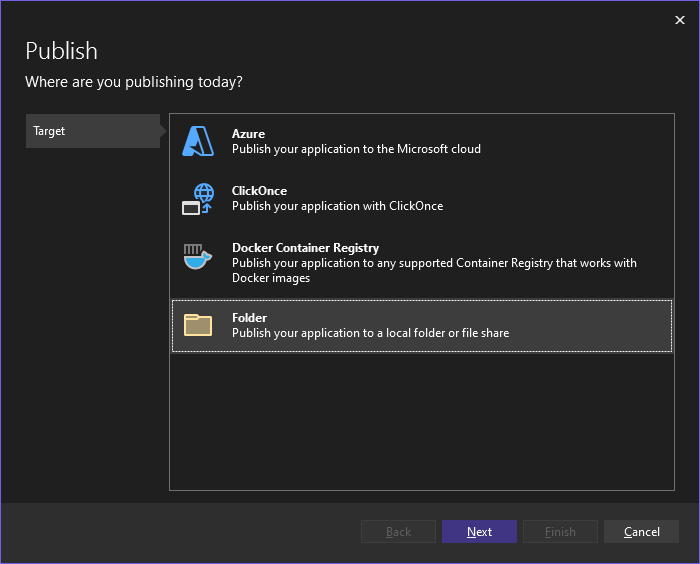Choose the ClickOnce option title
The height and width of the screenshot is (564, 700).
(x=259, y=191)
